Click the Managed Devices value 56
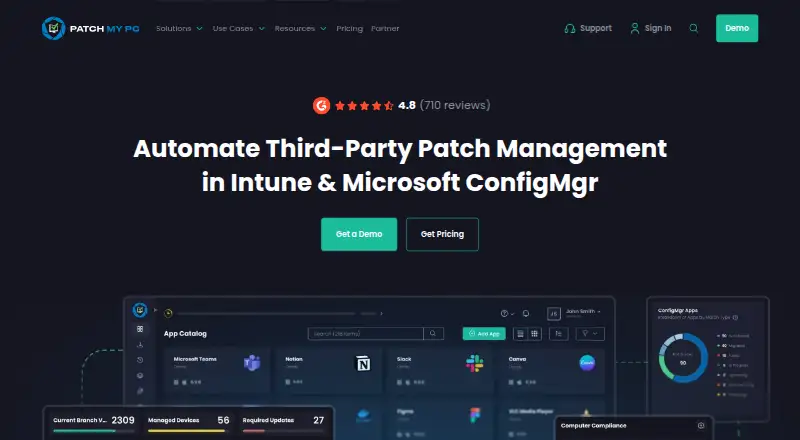Screen dimensions: 800x440 (223, 420)
